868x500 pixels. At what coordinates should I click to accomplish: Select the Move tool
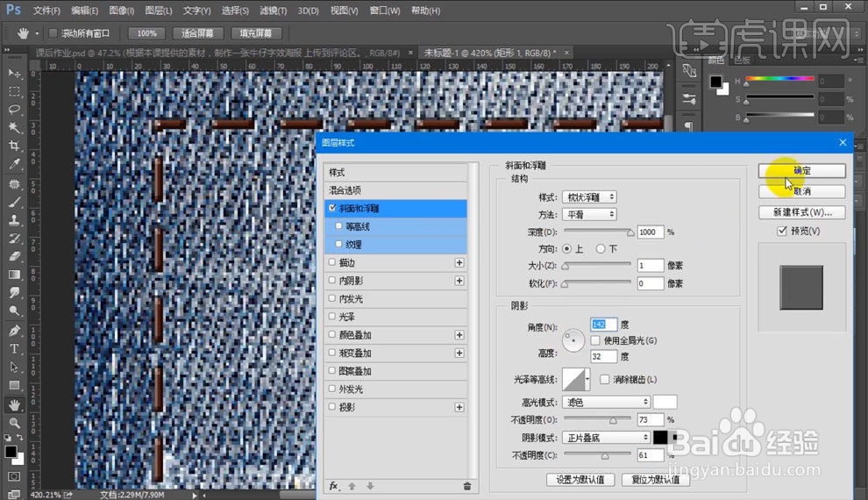14,73
